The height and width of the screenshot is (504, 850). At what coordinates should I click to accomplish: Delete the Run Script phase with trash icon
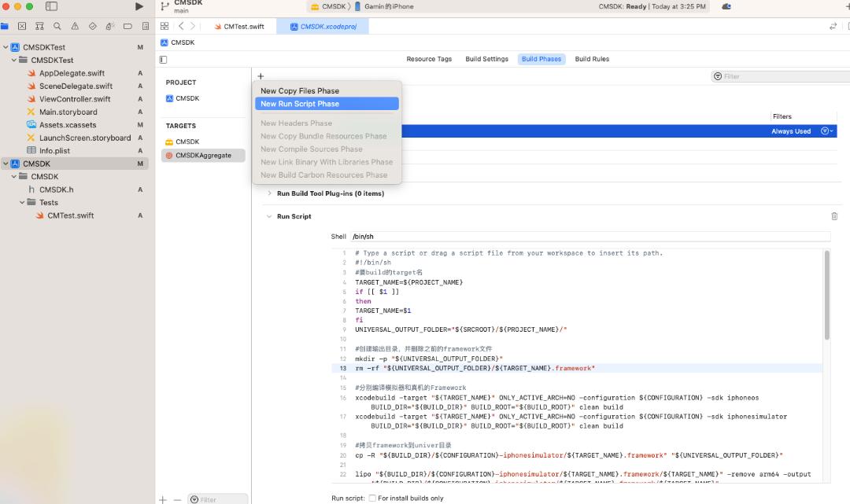point(834,216)
